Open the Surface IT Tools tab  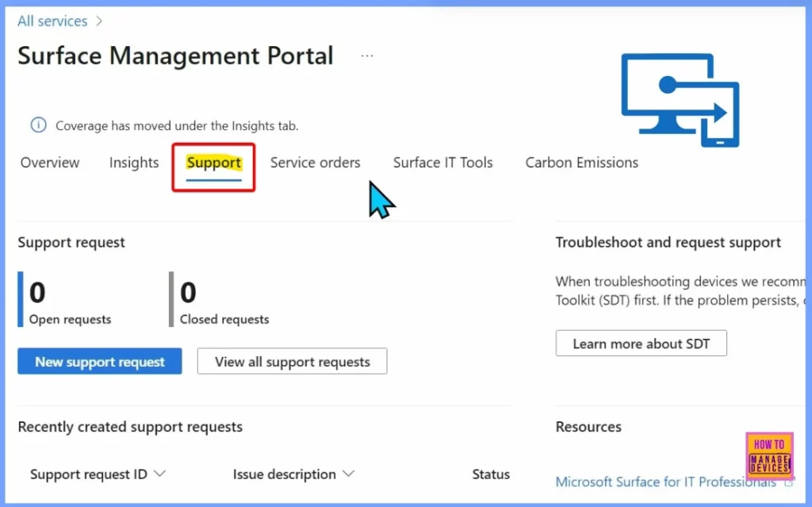pos(442,163)
